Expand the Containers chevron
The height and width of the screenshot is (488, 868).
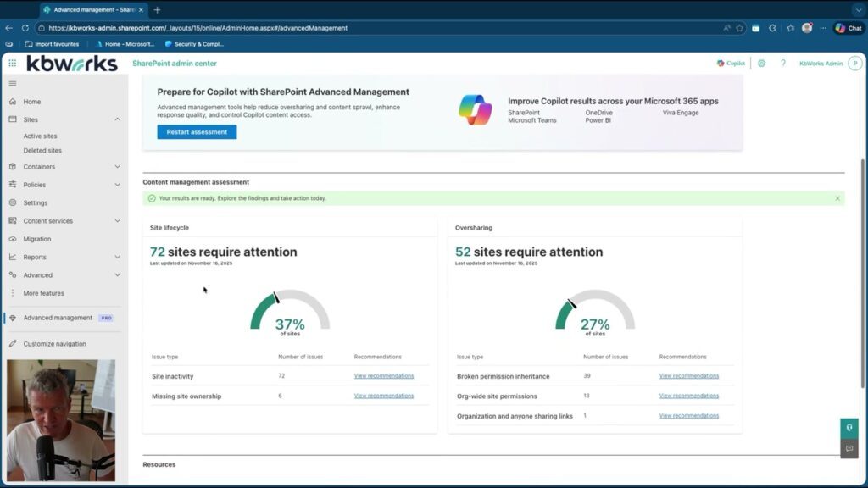(117, 167)
